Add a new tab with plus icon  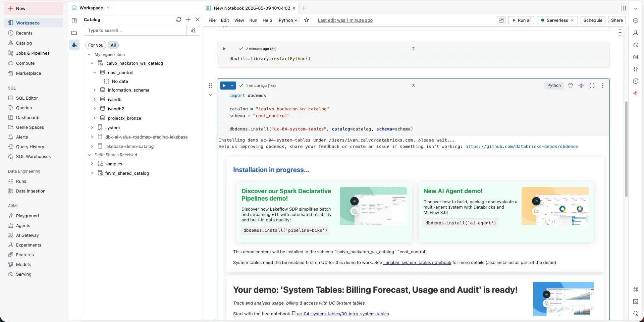pos(304,8)
